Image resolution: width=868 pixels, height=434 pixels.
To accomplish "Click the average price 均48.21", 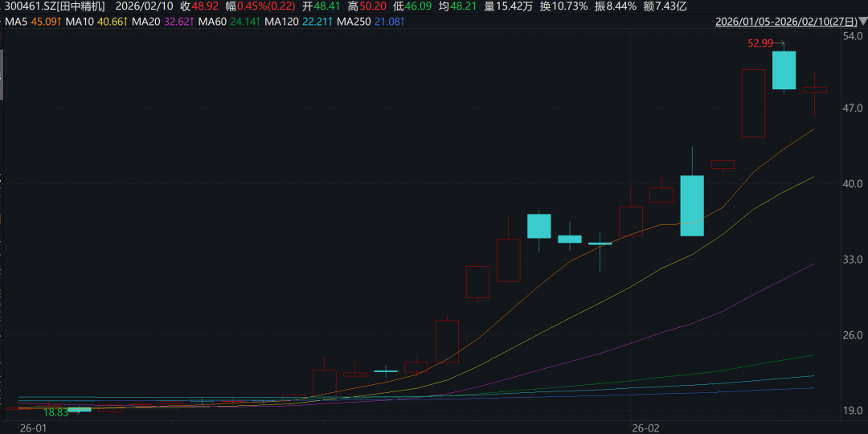I will click(x=457, y=6).
